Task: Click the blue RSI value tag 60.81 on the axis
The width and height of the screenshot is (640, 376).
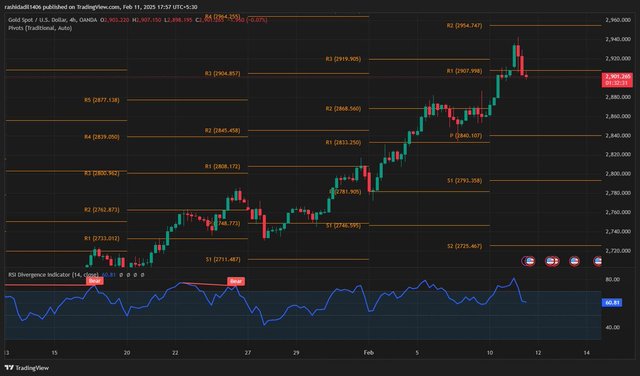Action: tap(612, 303)
